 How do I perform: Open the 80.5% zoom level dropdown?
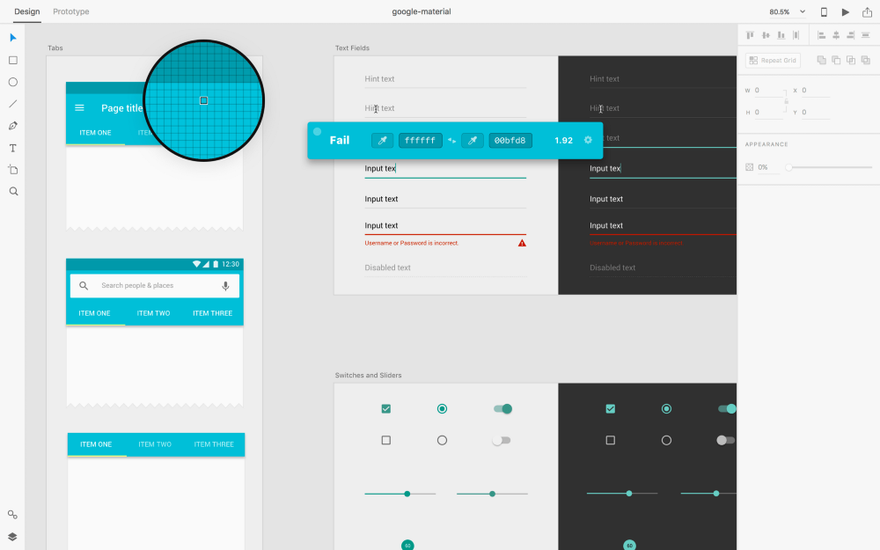pos(787,12)
